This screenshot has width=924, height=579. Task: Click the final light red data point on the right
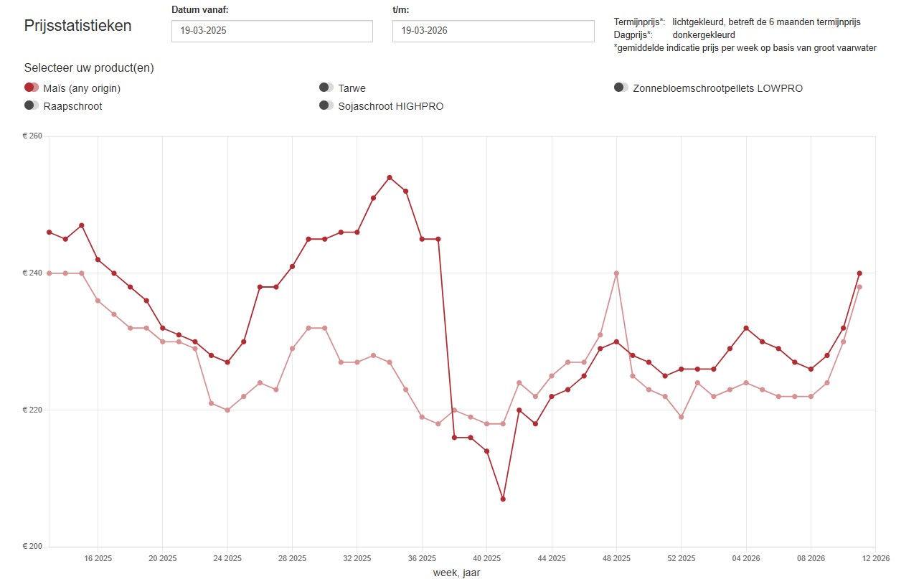(859, 287)
